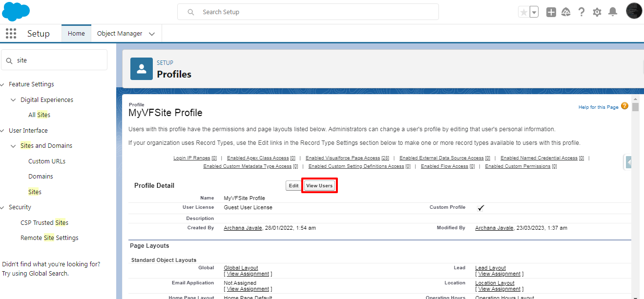Open the Global Layout link
644x299 pixels.
click(241, 268)
